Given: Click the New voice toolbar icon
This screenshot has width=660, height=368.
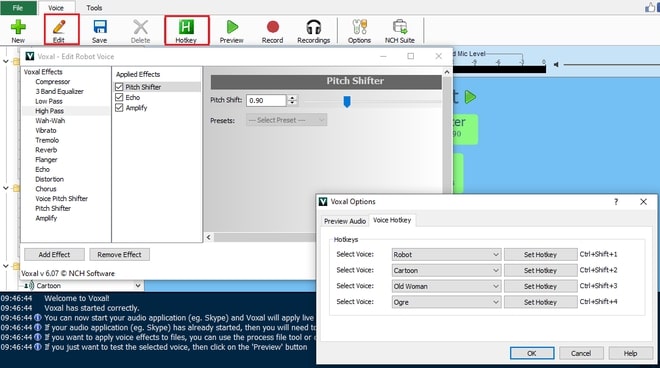Looking at the screenshot, I should tap(18, 30).
